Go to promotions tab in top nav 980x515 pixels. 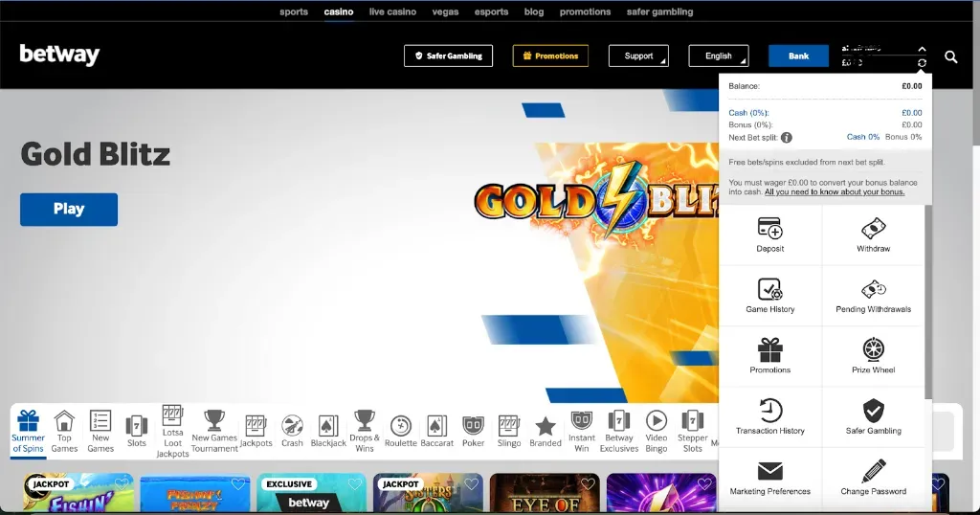585,11
